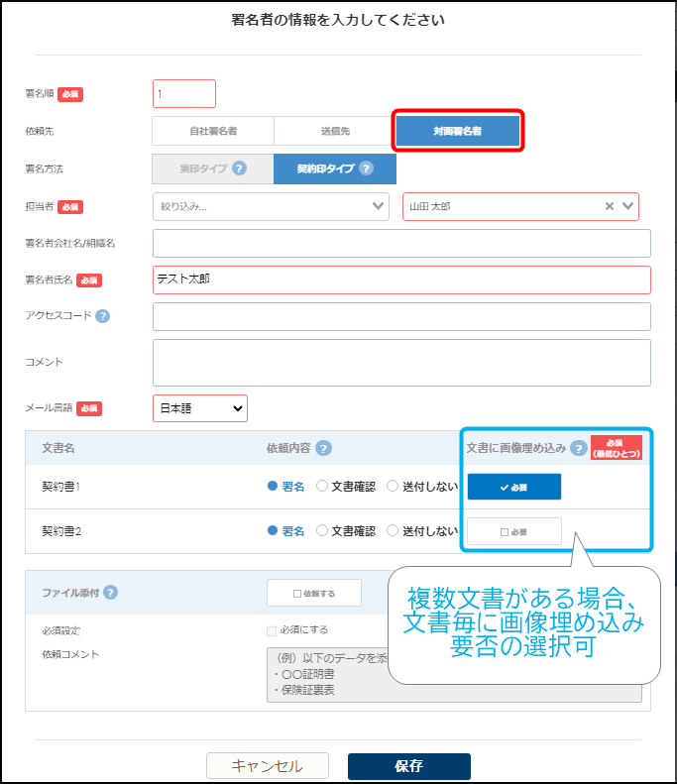Open the 絞り込み filter dropdown
The height and width of the screenshot is (784, 677).
point(271,206)
